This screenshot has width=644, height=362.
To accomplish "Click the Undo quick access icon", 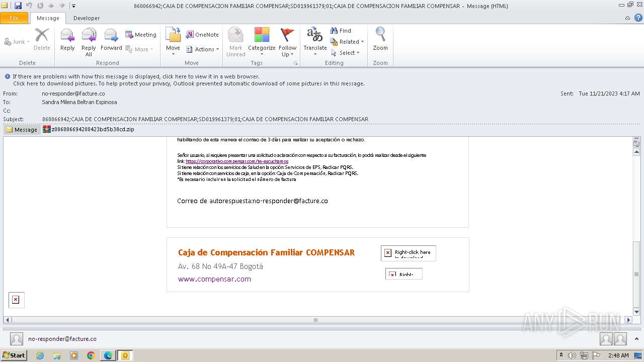I will 29,6.
